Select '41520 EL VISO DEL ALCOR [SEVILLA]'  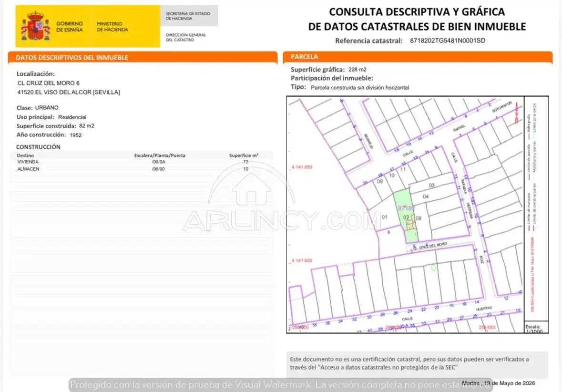[x=69, y=92]
